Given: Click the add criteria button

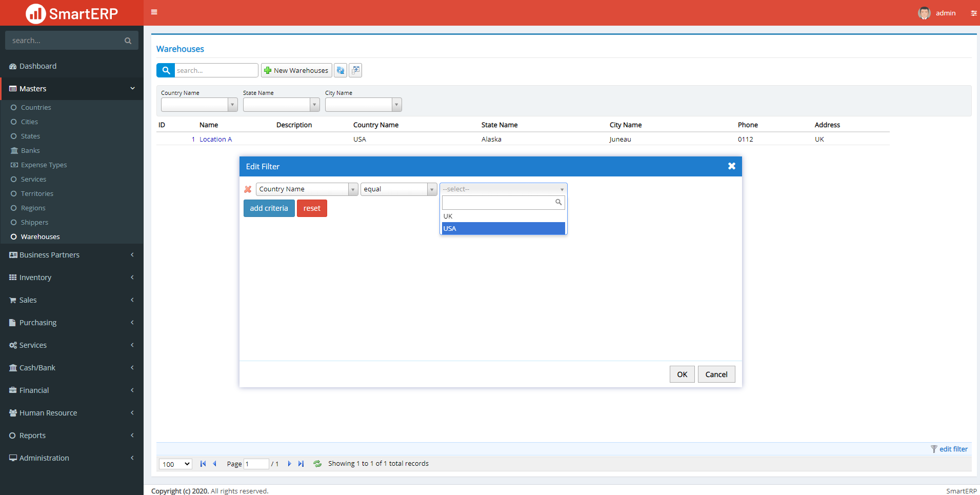Looking at the screenshot, I should pos(269,208).
